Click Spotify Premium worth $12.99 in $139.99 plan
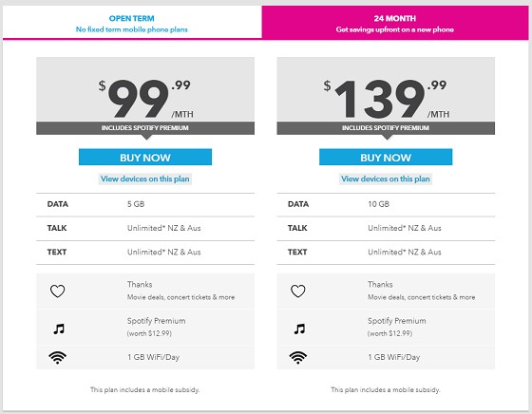532x414 pixels. tap(397, 327)
